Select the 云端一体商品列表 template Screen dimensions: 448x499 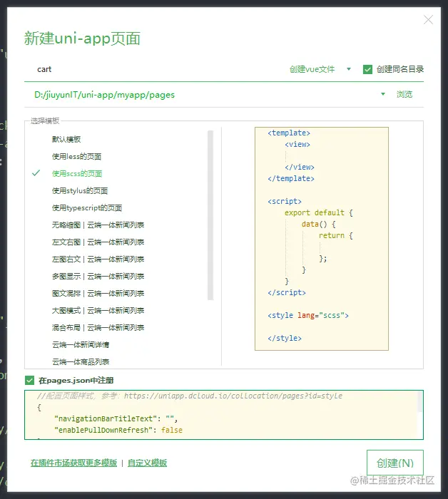[x=81, y=362]
